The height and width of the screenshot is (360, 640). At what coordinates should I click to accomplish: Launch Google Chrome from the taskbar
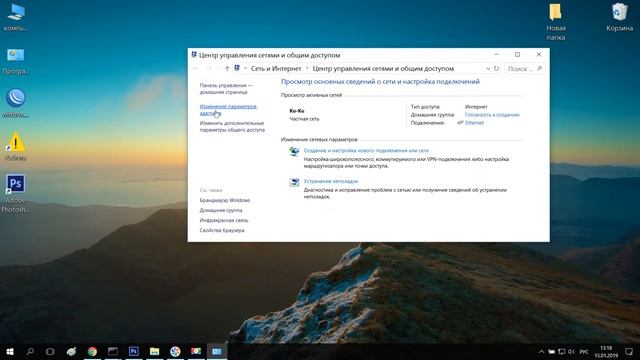92,351
